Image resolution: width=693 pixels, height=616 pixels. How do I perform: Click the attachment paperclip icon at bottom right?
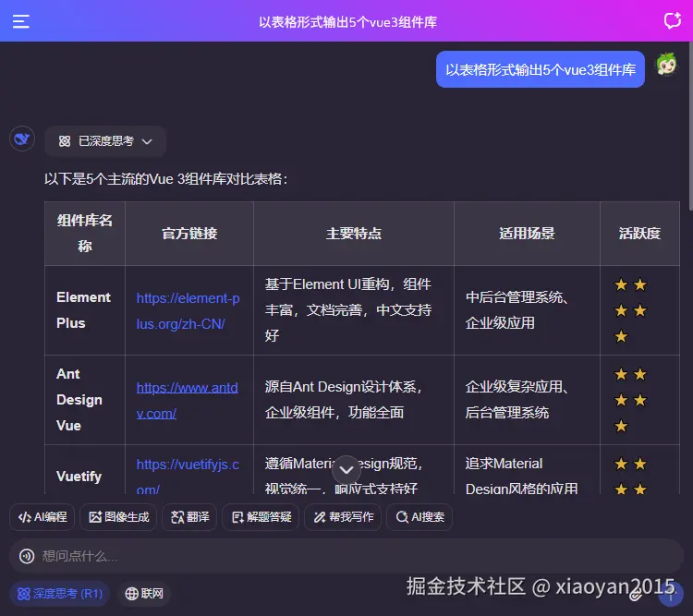tap(636, 595)
